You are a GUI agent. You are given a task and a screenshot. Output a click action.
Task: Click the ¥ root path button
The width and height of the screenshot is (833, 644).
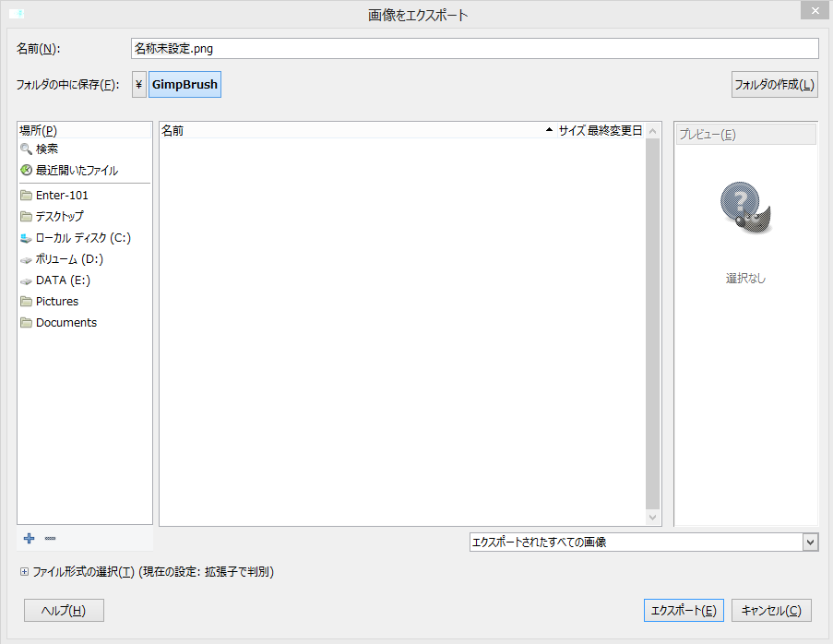(138, 84)
